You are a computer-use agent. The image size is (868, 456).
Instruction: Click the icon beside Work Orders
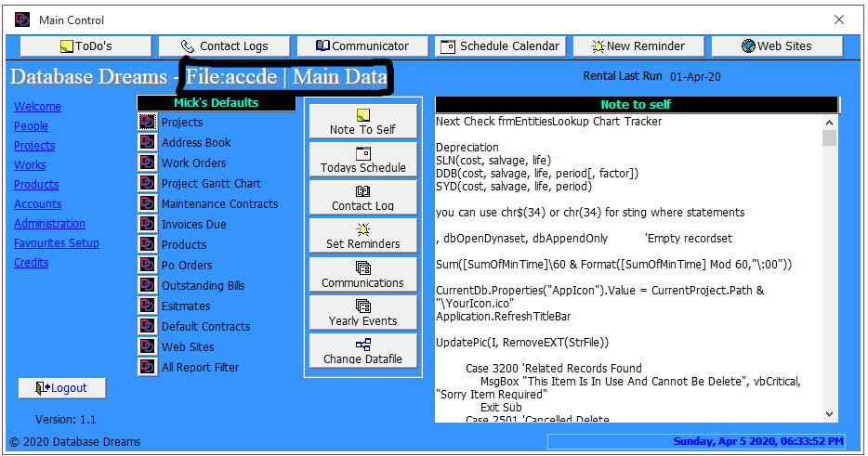147,163
